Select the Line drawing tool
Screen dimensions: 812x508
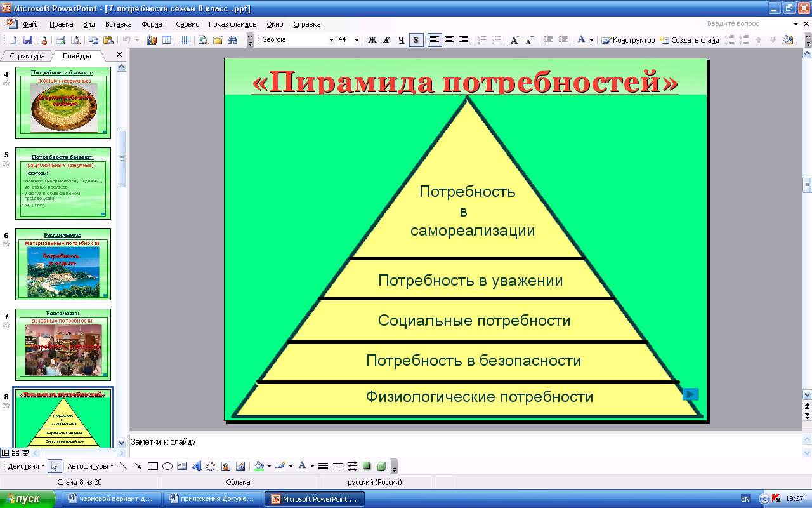[123, 466]
